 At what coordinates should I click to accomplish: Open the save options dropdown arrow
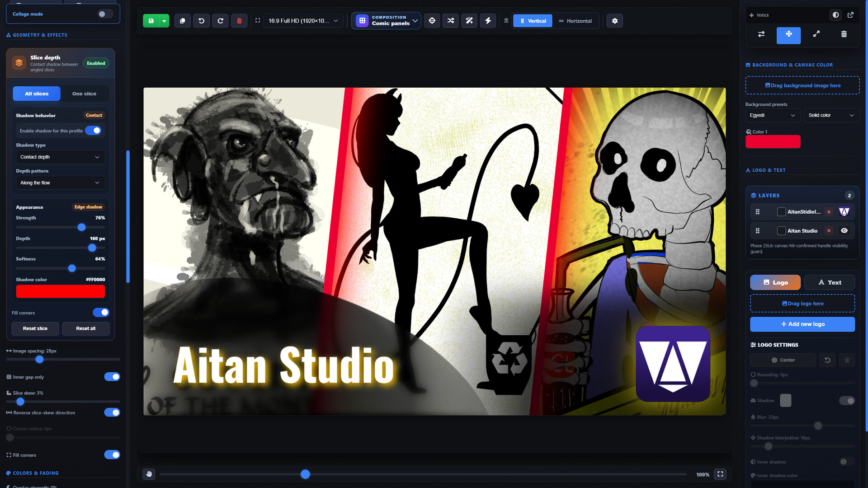164,21
